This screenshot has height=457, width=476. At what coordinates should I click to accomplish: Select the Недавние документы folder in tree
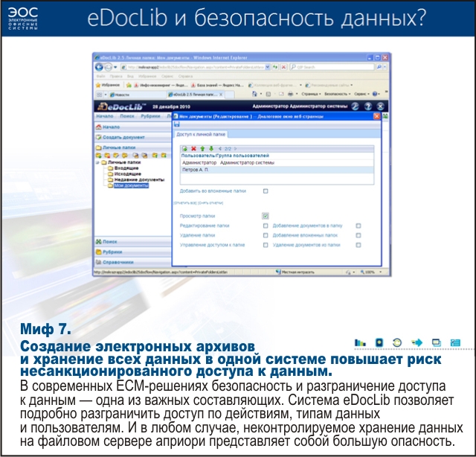point(139,180)
